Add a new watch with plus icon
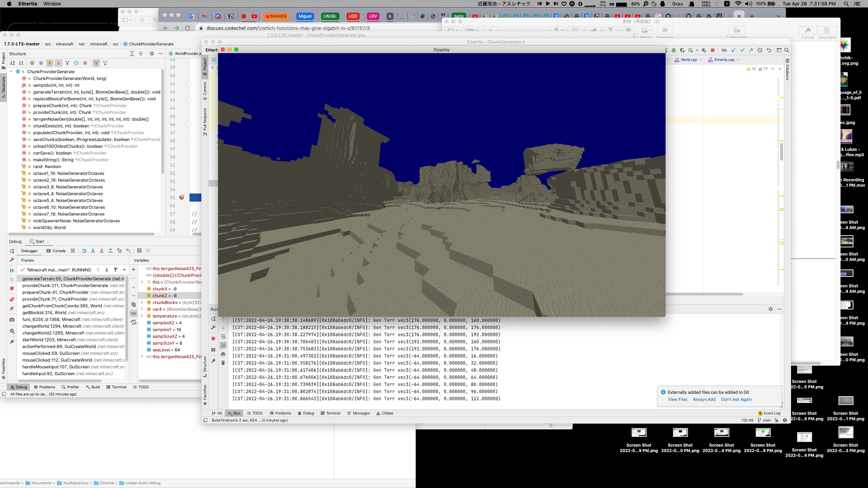The image size is (868, 488). [x=134, y=270]
